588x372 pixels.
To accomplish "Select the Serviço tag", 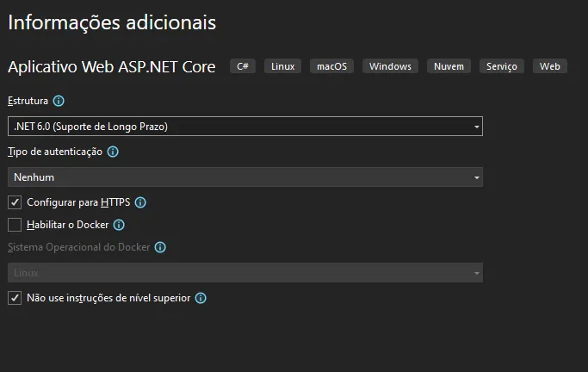I will pyautogui.click(x=501, y=66).
